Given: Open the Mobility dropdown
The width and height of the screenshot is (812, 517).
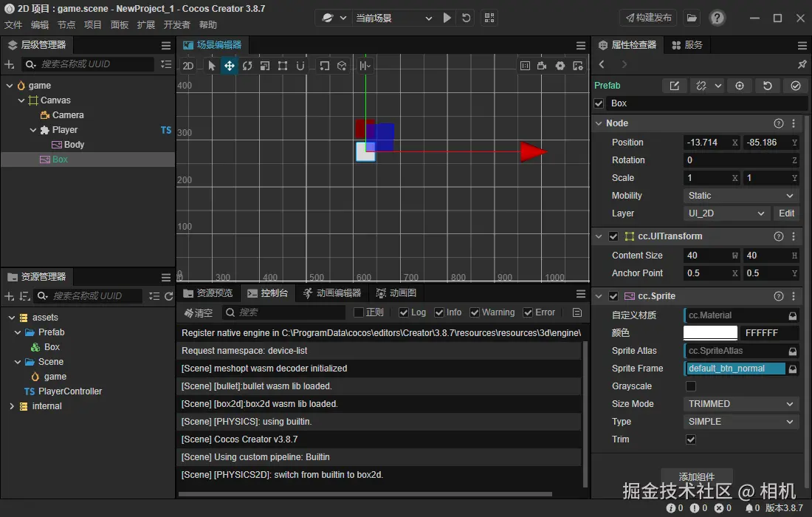Looking at the screenshot, I should [741, 196].
